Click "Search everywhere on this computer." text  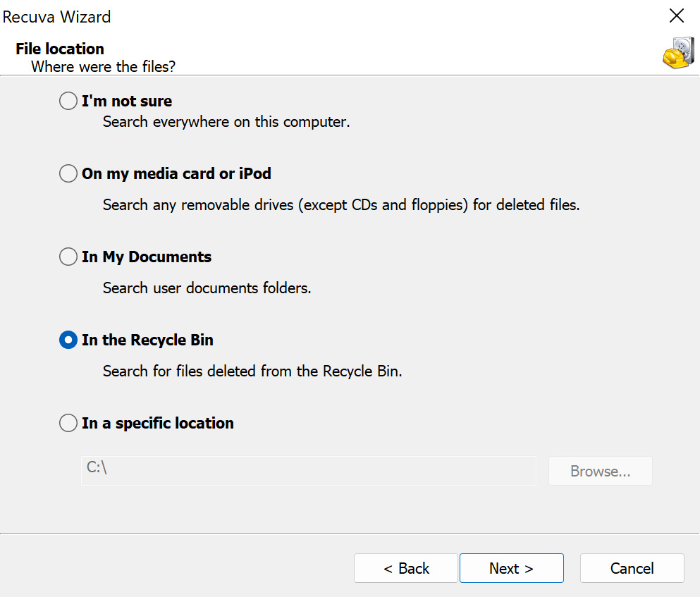tap(226, 122)
